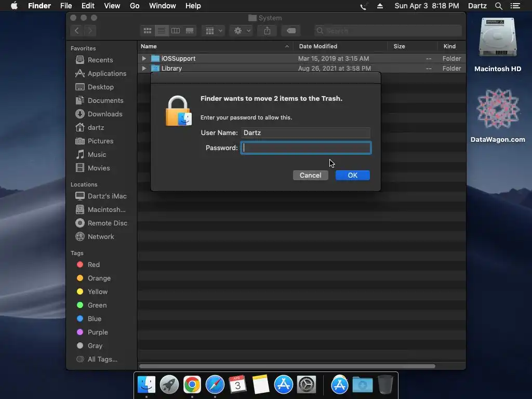Open the Window menu

163,6
